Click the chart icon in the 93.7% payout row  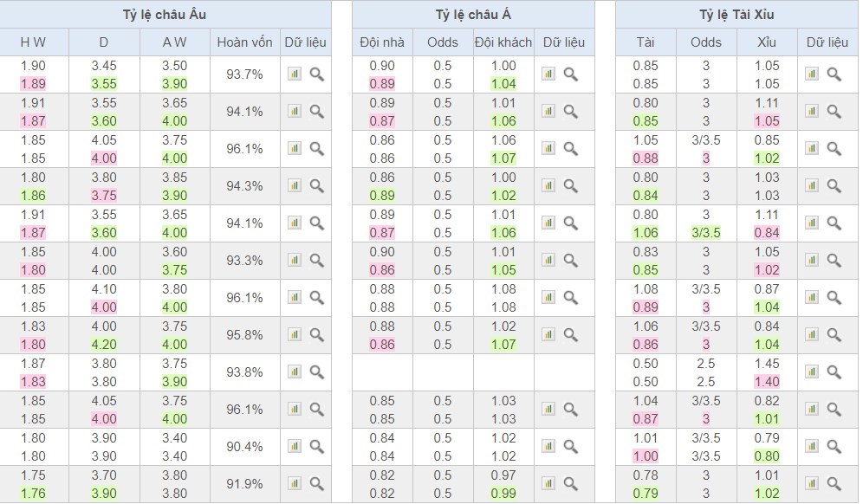click(295, 74)
